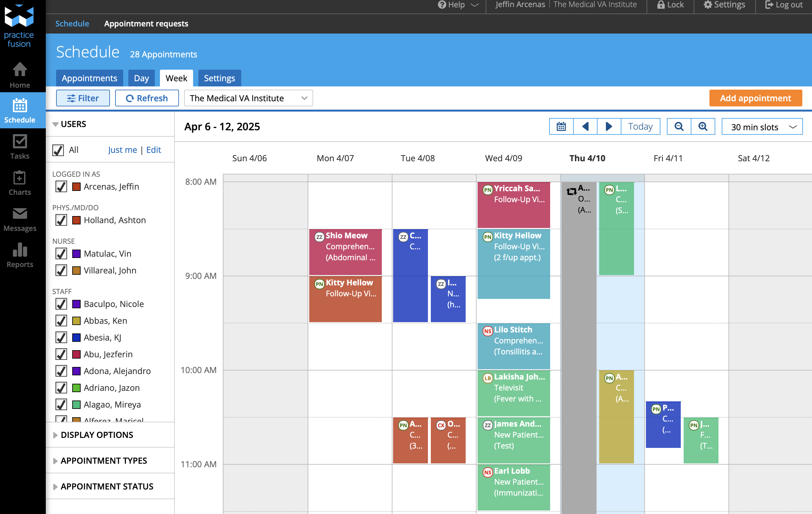Click the Add appointment button
This screenshot has height=514, width=812.
(755, 98)
